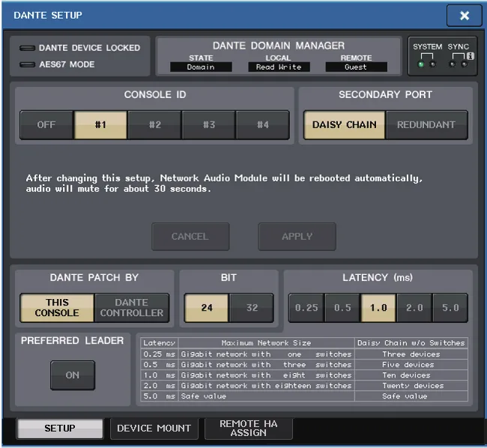Viewport: 487px width, 448px height.
Task: Set secondary port to DAISY CHAIN
Action: tap(344, 125)
